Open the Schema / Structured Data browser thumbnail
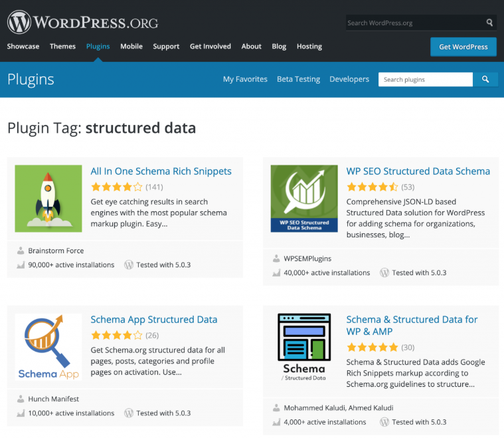The height and width of the screenshot is (438, 504). point(304,347)
